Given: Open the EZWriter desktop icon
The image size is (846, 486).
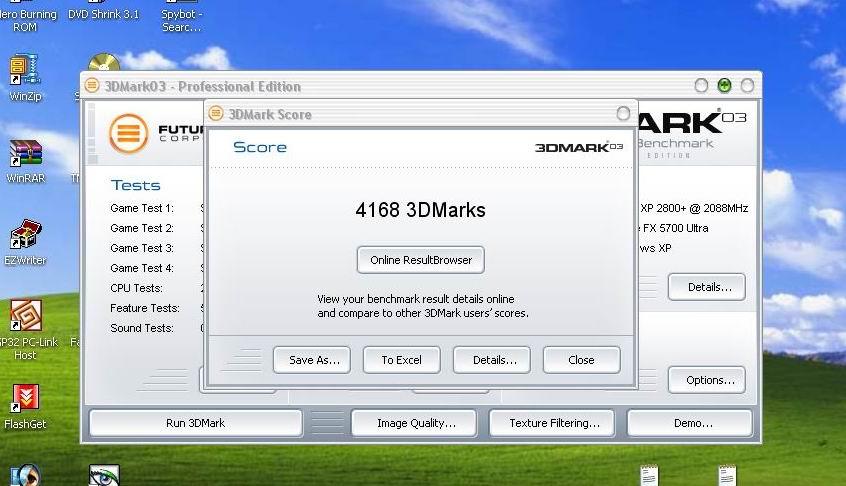Looking at the screenshot, I should click(25, 242).
